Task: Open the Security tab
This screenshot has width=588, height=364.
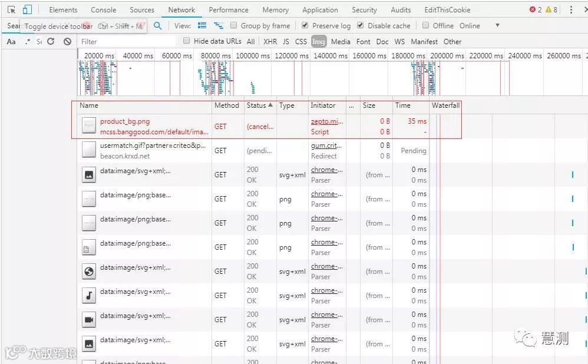Action: tap(364, 10)
